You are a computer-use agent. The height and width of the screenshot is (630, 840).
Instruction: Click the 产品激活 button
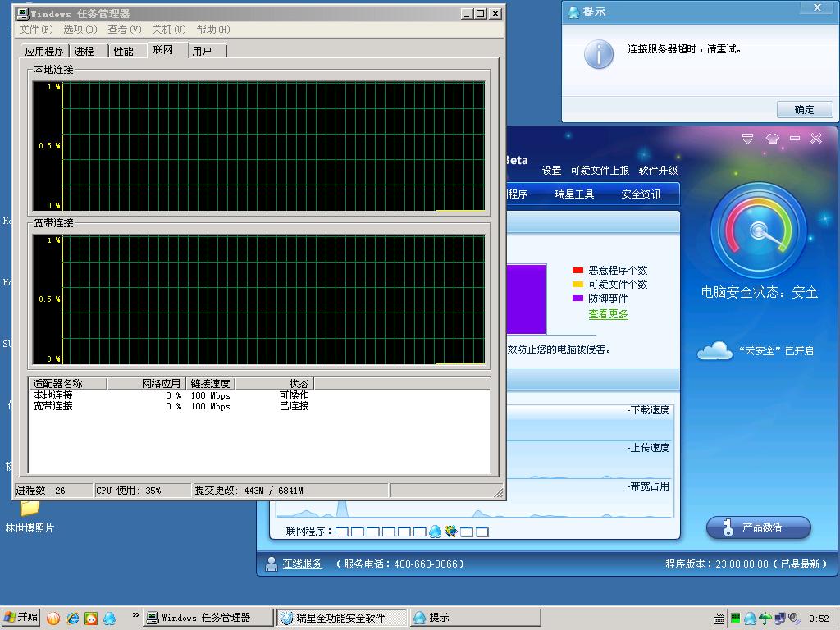758,527
